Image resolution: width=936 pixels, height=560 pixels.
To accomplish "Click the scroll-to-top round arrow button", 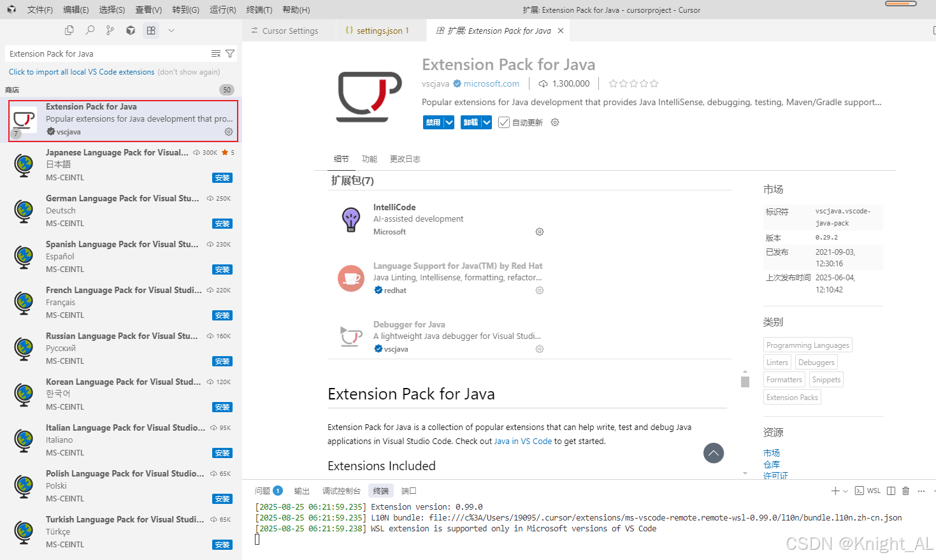I will pyautogui.click(x=714, y=453).
